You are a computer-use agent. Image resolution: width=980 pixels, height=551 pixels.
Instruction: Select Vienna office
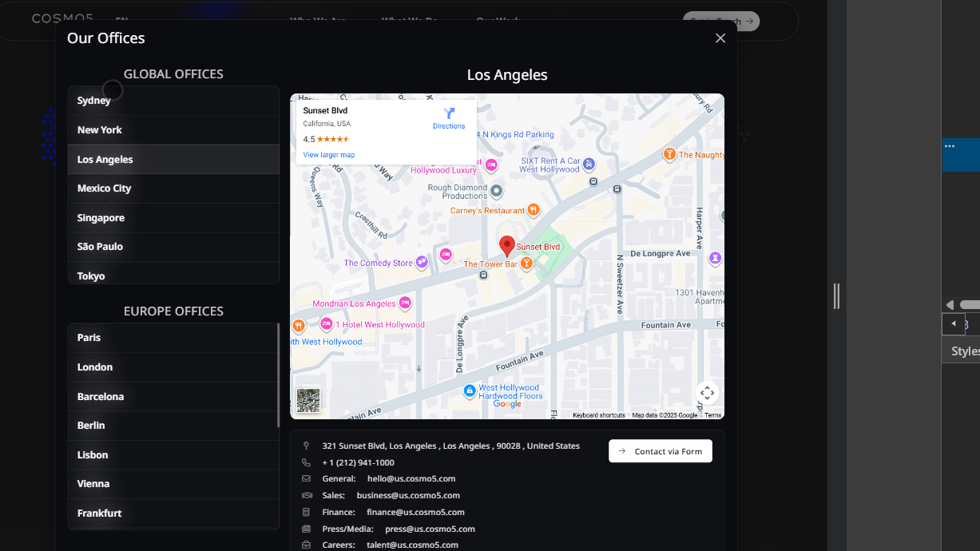[172, 484]
